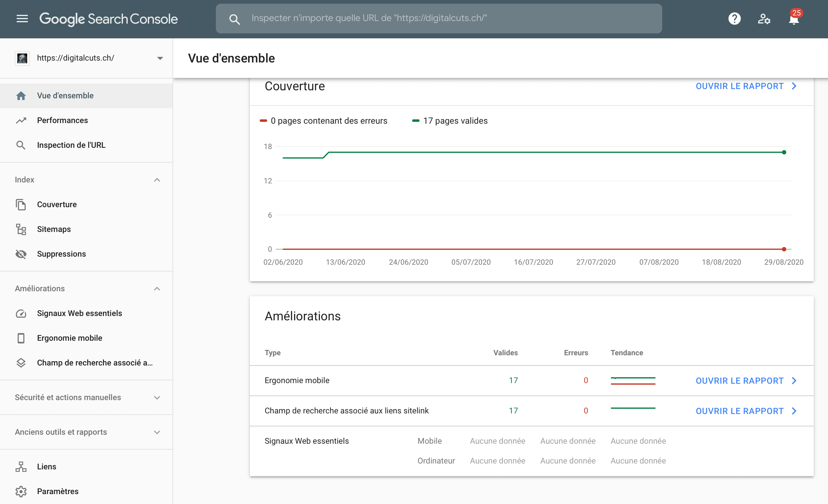Collapse the Index section
The image size is (828, 504).
(157, 180)
